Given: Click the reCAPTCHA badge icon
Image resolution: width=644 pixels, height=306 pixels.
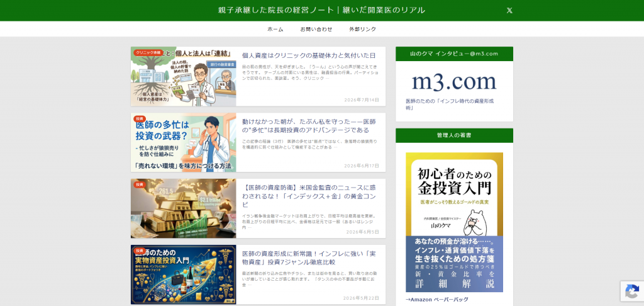Looking at the screenshot, I should point(631,292).
